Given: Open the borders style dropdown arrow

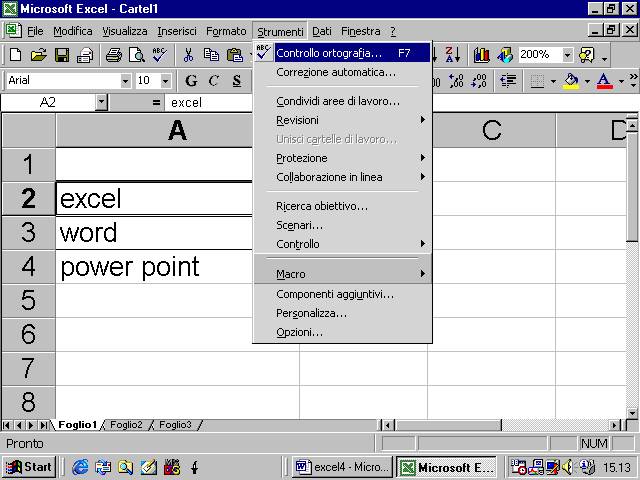Looking at the screenshot, I should tap(553, 81).
